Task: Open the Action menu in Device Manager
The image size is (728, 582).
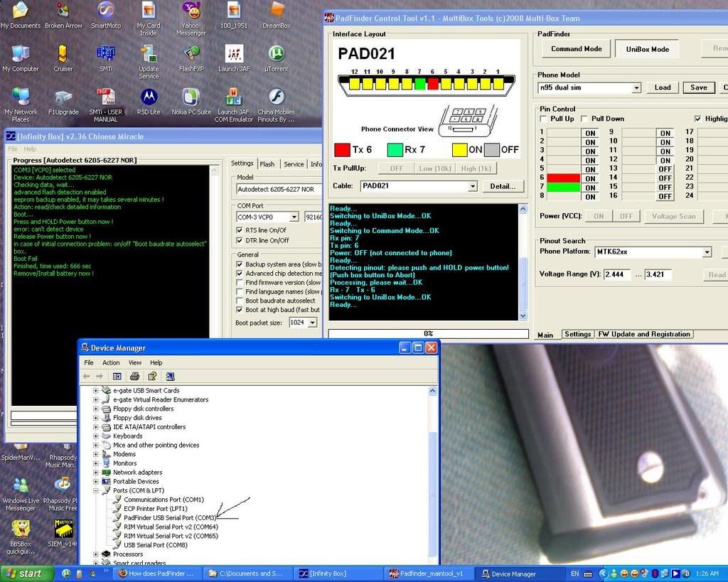Action: 111,362
